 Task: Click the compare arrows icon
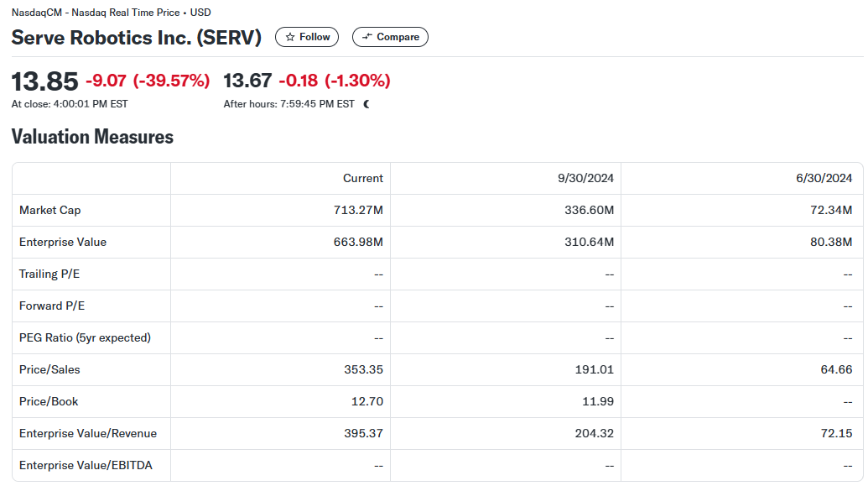click(x=367, y=37)
